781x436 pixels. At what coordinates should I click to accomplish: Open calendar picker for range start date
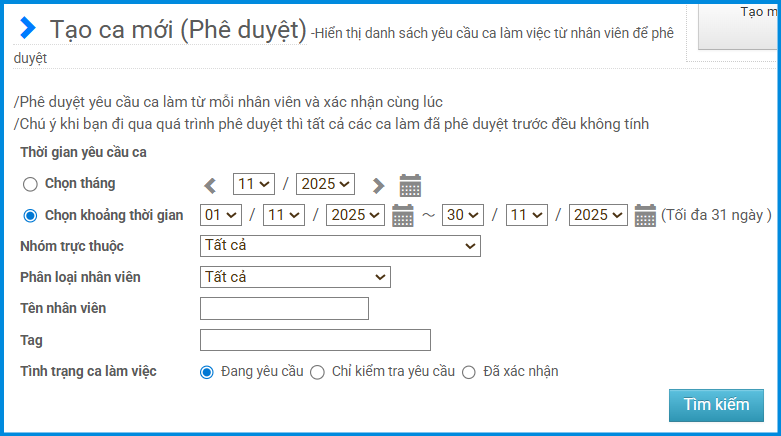(x=403, y=215)
